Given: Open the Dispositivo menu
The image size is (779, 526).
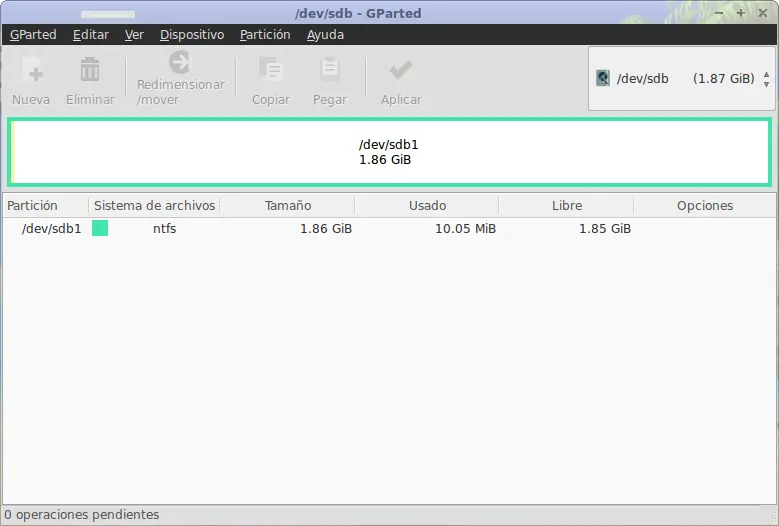Looking at the screenshot, I should pos(192,35).
